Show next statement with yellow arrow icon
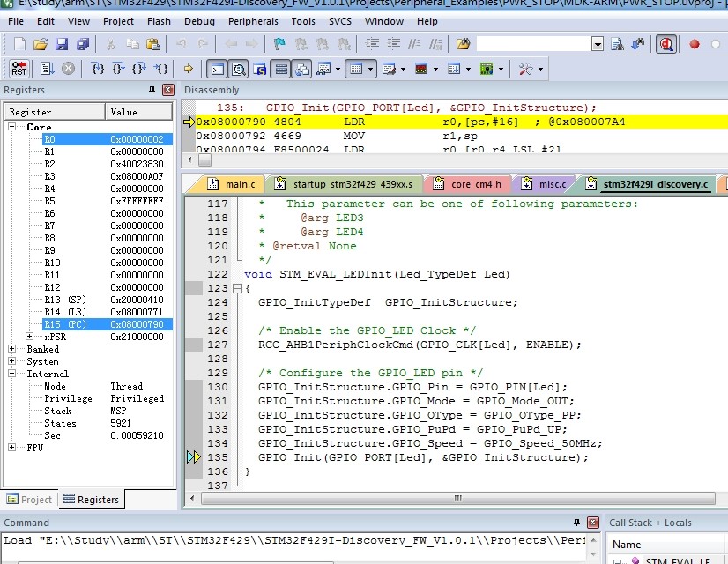728x564 pixels. click(188, 69)
